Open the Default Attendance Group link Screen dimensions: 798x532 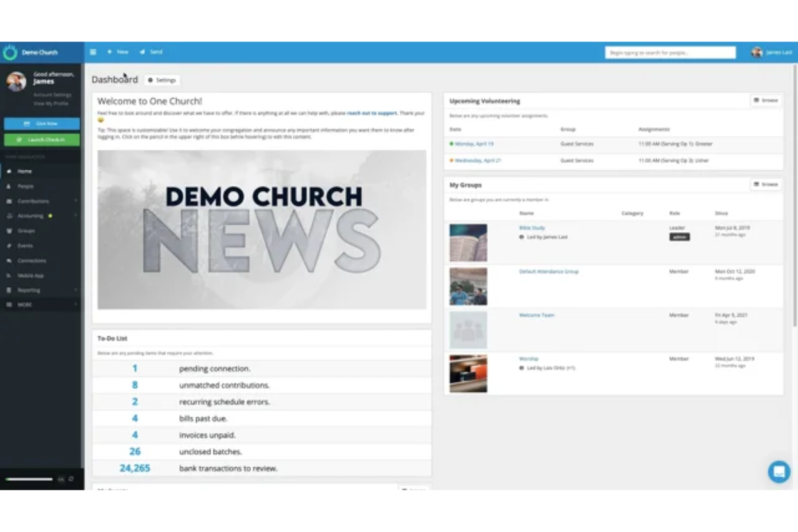point(549,272)
